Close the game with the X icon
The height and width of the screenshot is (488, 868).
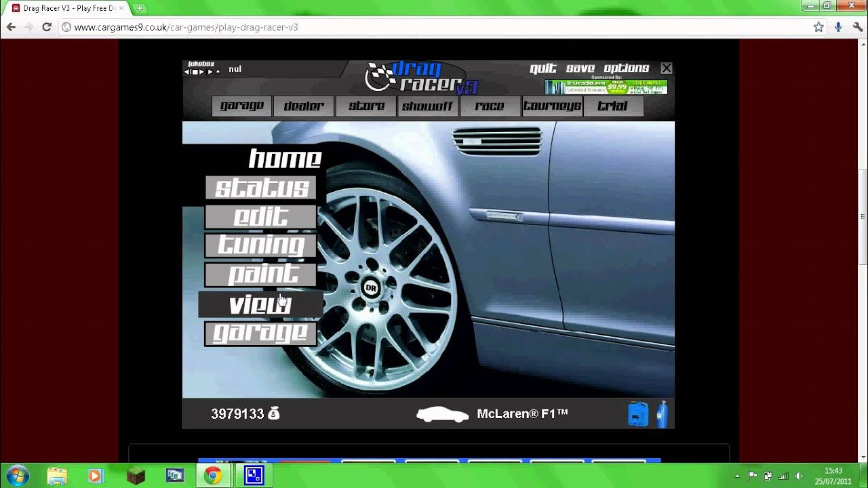coord(667,68)
